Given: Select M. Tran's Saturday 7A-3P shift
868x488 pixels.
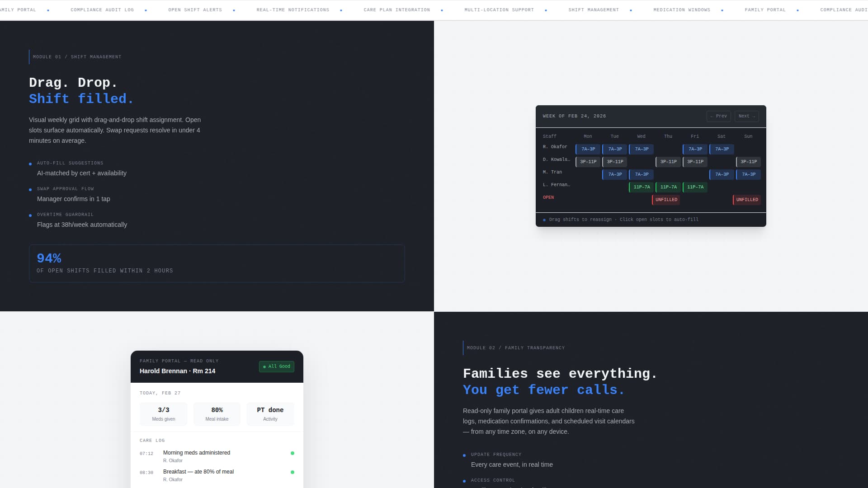Looking at the screenshot, I should click(722, 174).
